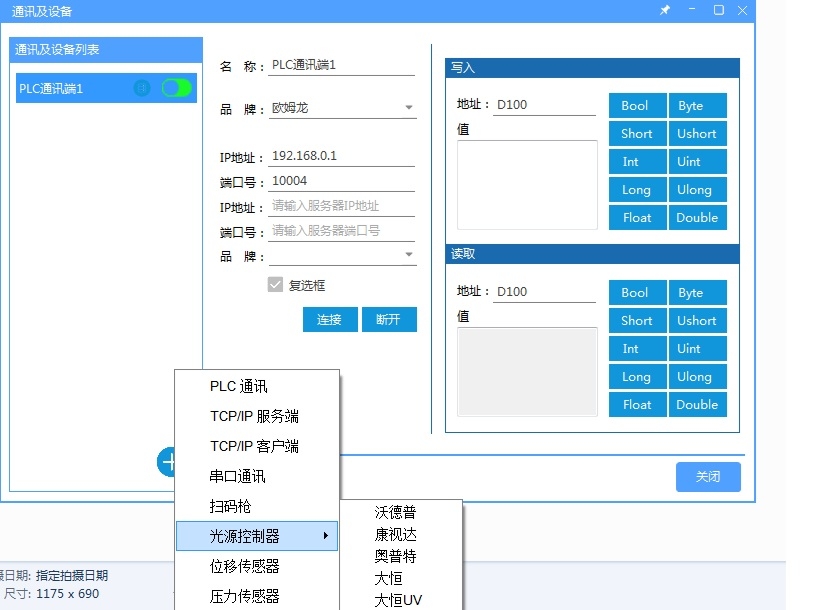The width and height of the screenshot is (819, 610).
Task: Click Long in the 读取 section
Action: (x=637, y=377)
